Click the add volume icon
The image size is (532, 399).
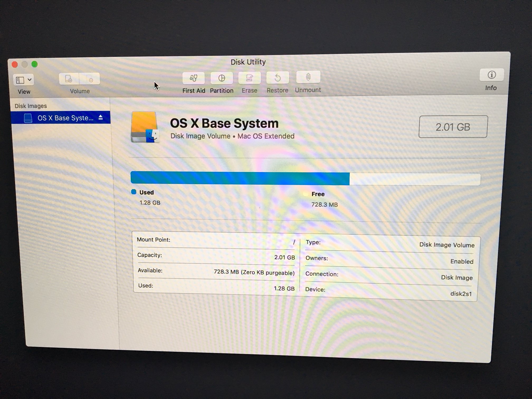(69, 79)
